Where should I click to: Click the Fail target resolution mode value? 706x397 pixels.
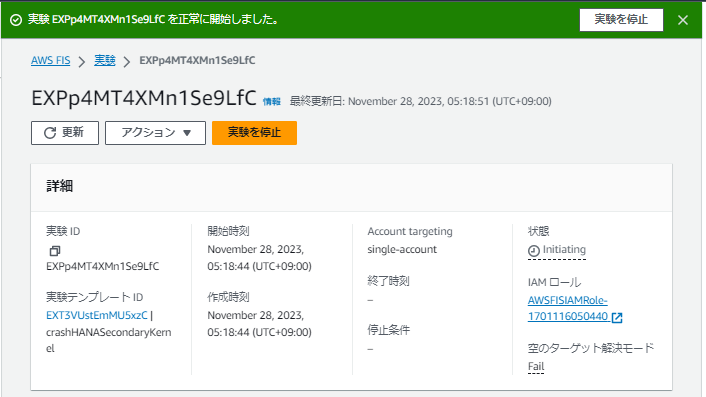[x=536, y=366]
